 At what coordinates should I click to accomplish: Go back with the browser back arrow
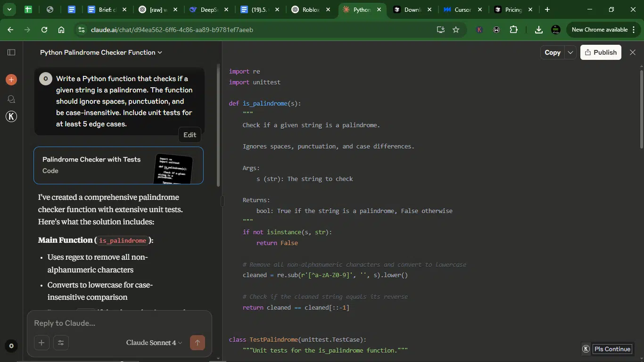coord(10,30)
